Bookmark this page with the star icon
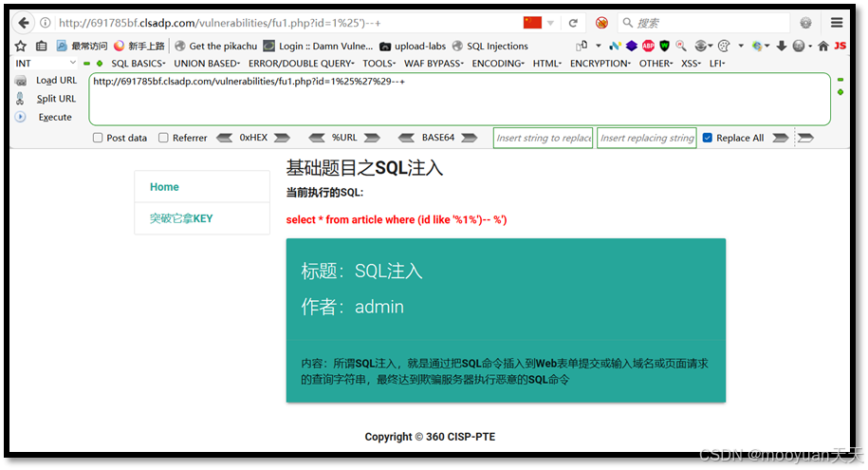Image resolution: width=868 pixels, height=470 pixels. click(21, 46)
